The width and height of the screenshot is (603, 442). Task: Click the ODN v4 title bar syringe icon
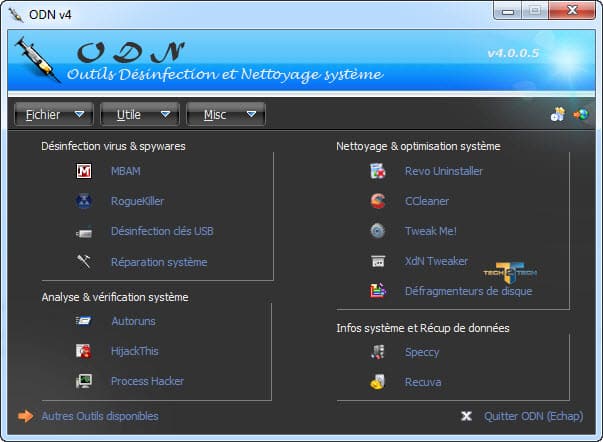coord(15,15)
